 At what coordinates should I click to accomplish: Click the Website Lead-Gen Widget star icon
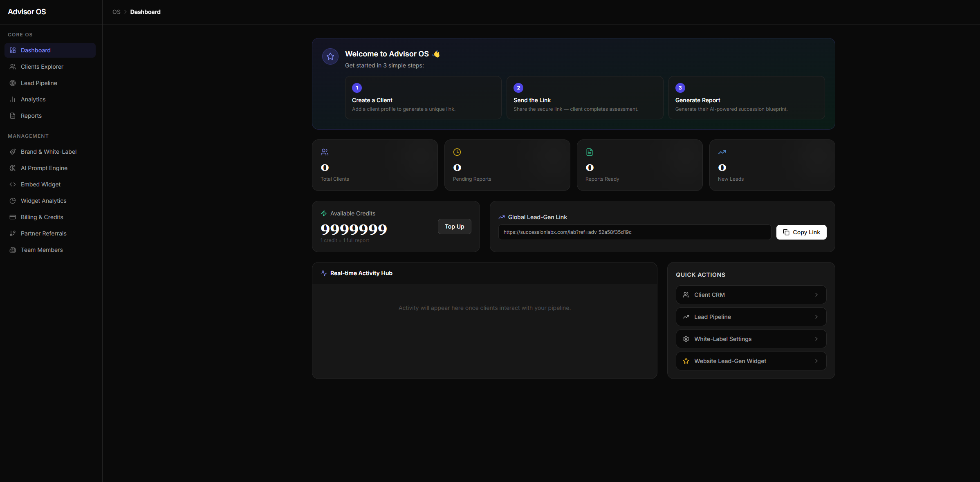tap(686, 361)
